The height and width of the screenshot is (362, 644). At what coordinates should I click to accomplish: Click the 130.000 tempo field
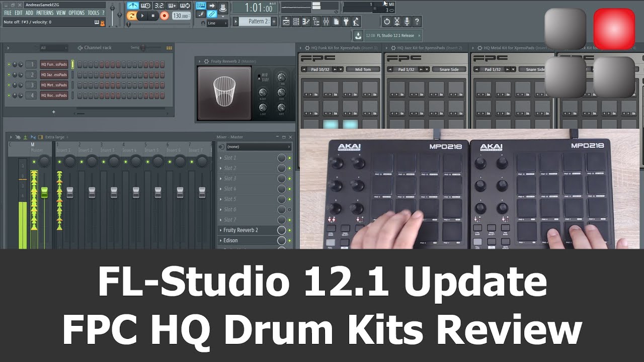tap(181, 16)
